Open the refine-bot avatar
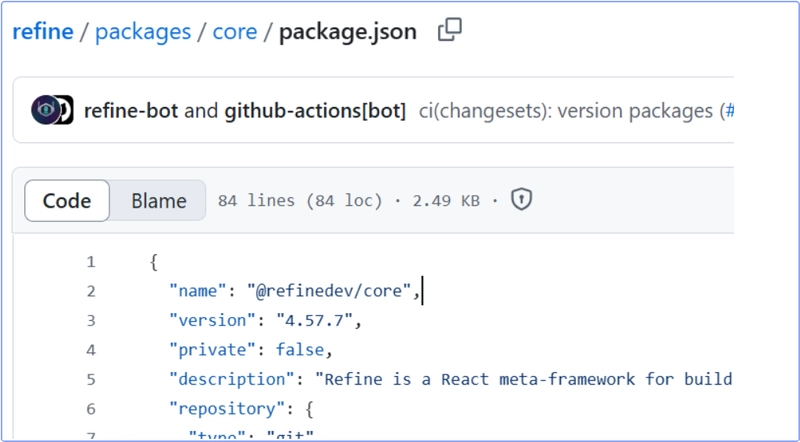Viewport: 800px width, 442px height. coord(45,110)
